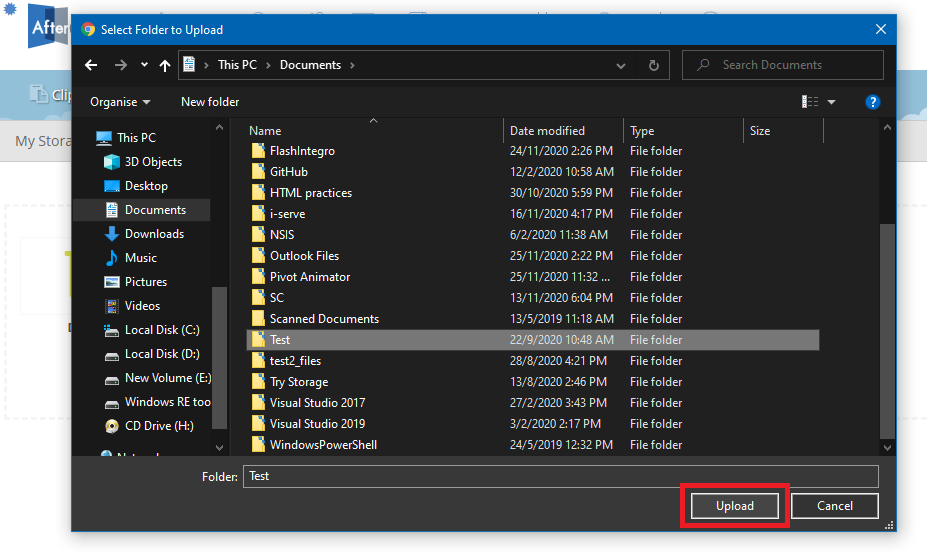Viewport: 927px width, 554px height.
Task: Click the Upload button
Action: (x=734, y=506)
